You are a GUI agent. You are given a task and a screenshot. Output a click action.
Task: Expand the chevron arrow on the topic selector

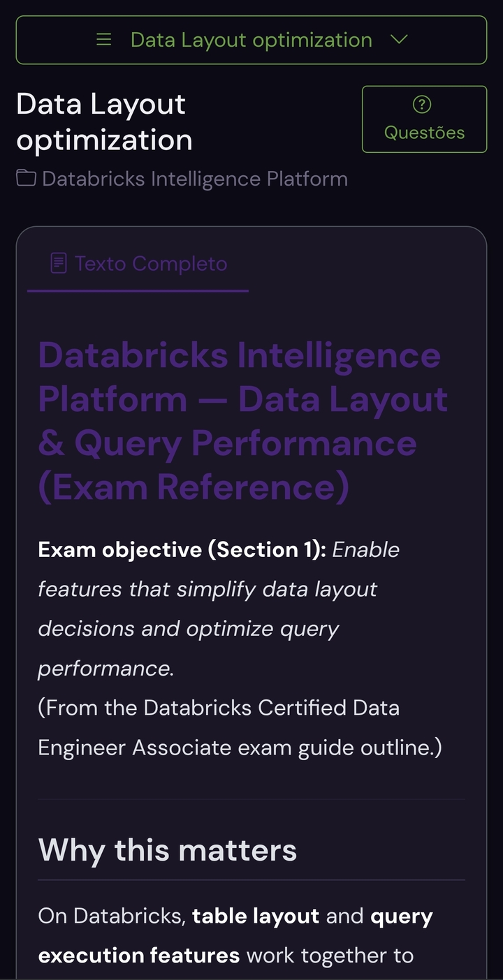pyautogui.click(x=399, y=40)
